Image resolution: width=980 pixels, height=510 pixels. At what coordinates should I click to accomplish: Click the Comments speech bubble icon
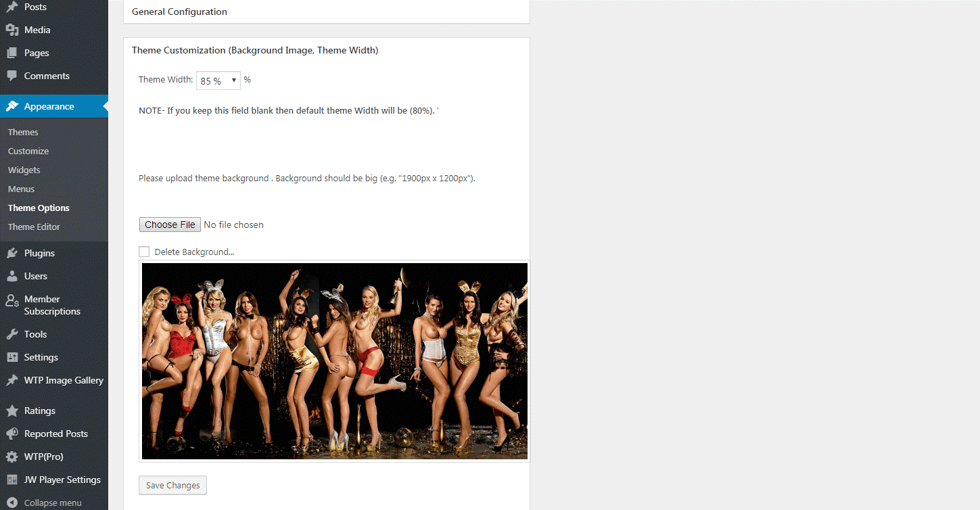11,76
